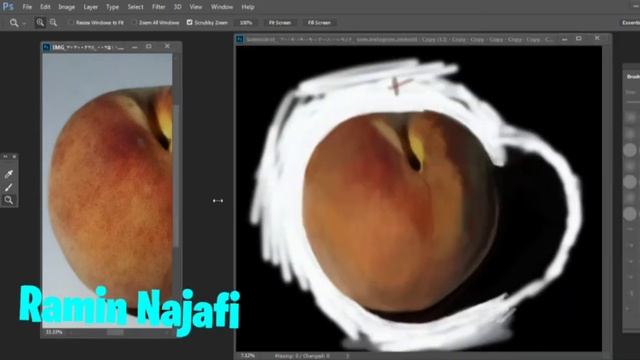Click the Photoshop Ps logo icon
640x360 pixels.
[x=8, y=6]
